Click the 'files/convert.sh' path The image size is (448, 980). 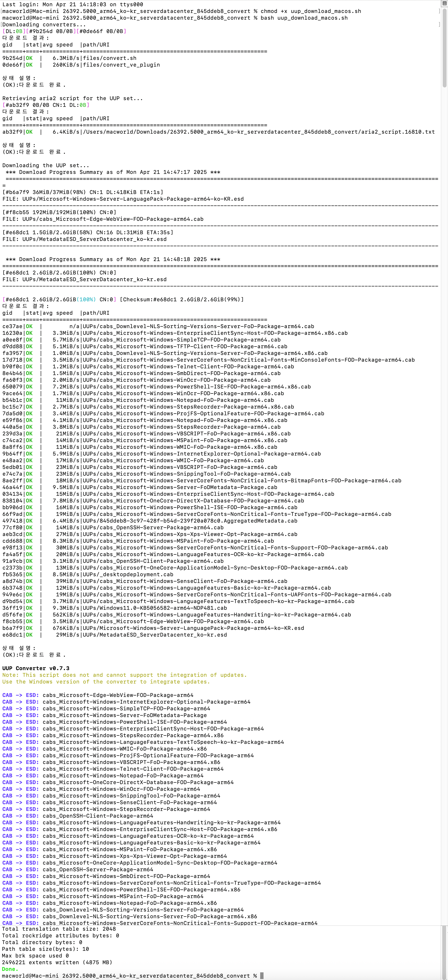coord(110,58)
